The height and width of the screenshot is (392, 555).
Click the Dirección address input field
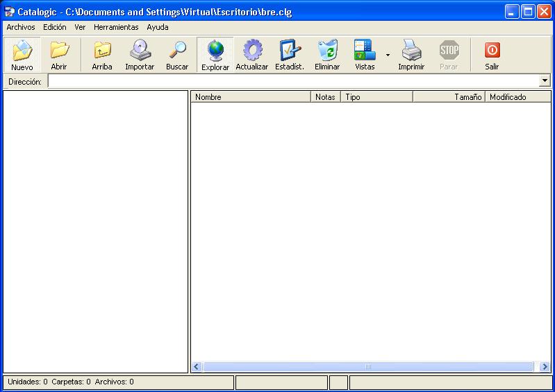pos(294,81)
